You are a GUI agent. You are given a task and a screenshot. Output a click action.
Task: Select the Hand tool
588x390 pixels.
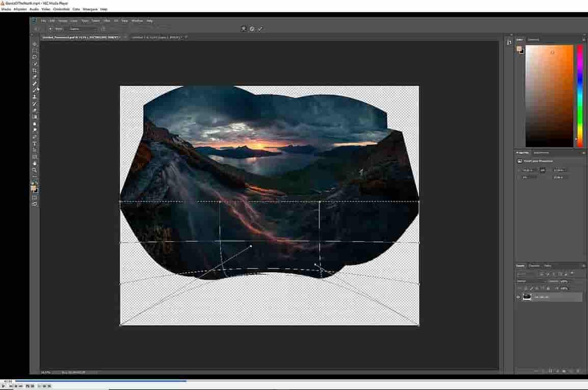35,164
